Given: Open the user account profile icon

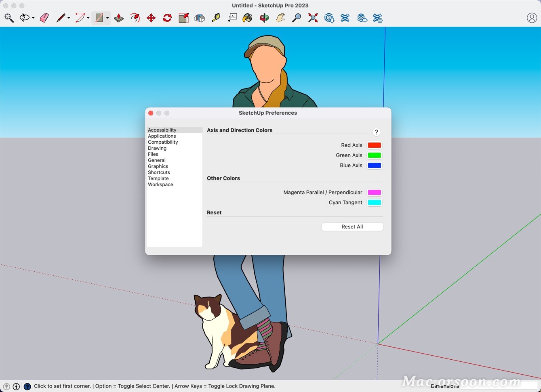Looking at the screenshot, I should pyautogui.click(x=532, y=18).
